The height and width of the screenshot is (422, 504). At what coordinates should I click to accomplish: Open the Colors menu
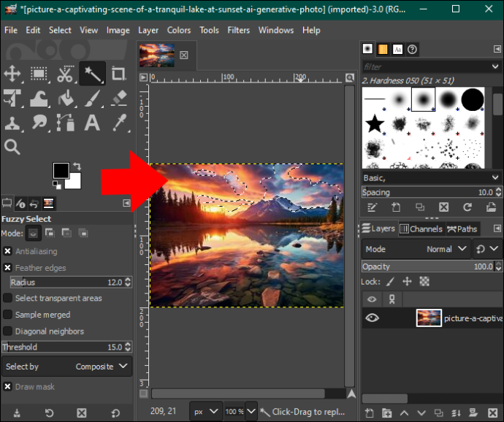pyautogui.click(x=179, y=30)
